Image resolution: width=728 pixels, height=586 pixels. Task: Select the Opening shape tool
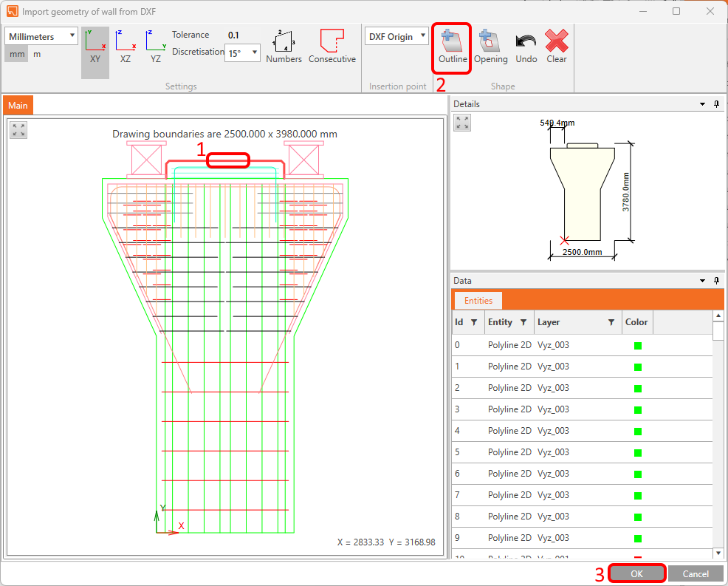click(x=490, y=47)
